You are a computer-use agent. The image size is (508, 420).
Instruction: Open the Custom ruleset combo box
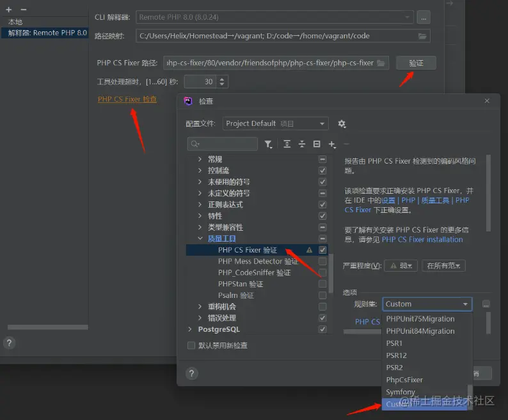click(427, 304)
